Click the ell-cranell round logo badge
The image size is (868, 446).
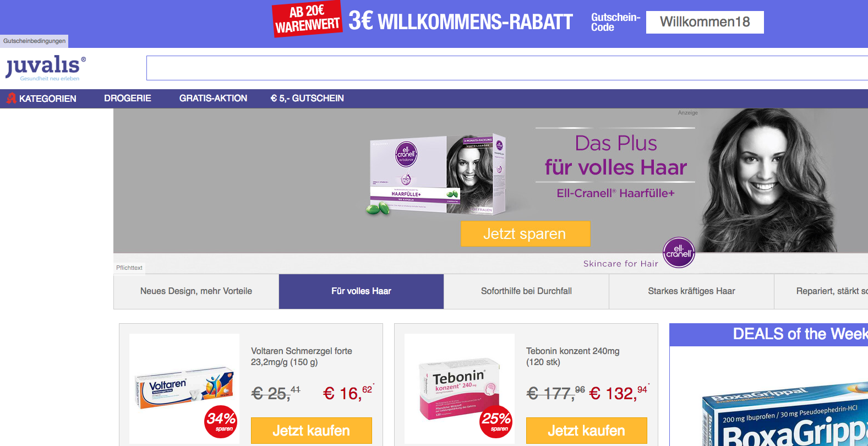point(679,252)
